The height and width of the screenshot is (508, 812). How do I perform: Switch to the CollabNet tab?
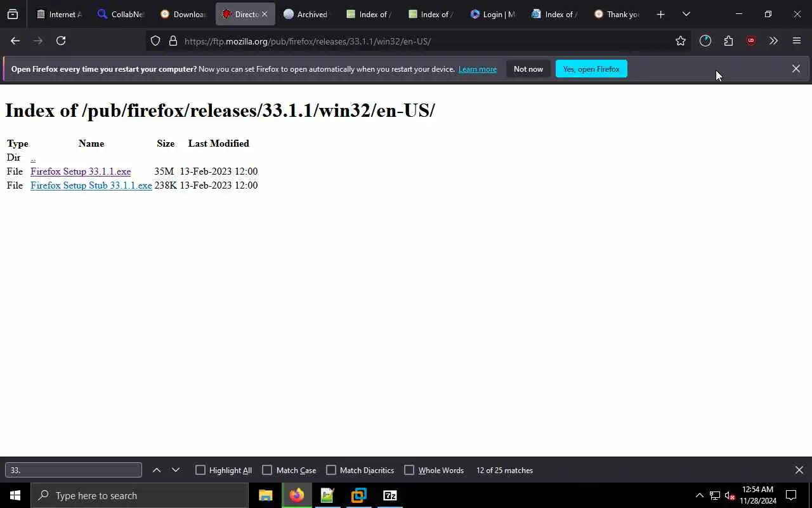pos(121,14)
